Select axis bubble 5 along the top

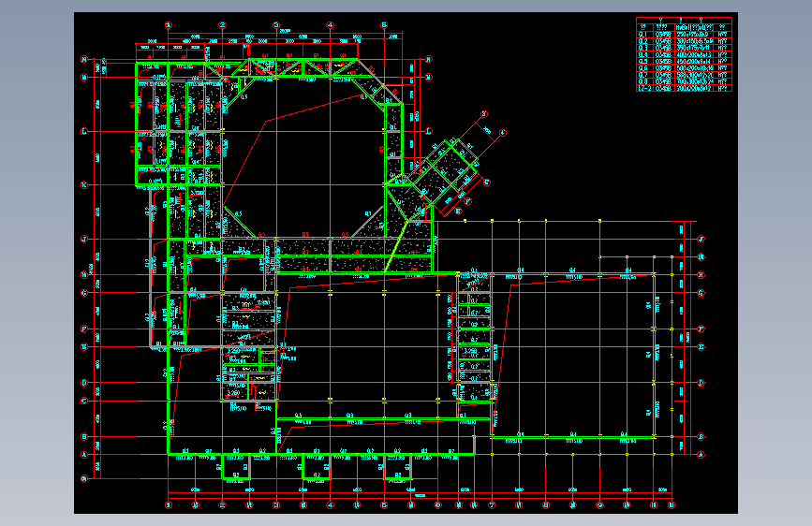(384, 25)
